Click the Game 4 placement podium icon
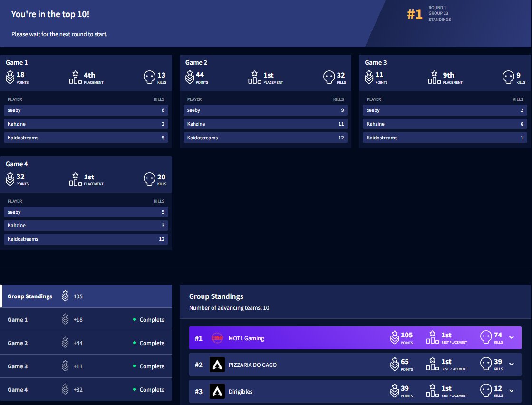532x405 pixels. [75, 179]
